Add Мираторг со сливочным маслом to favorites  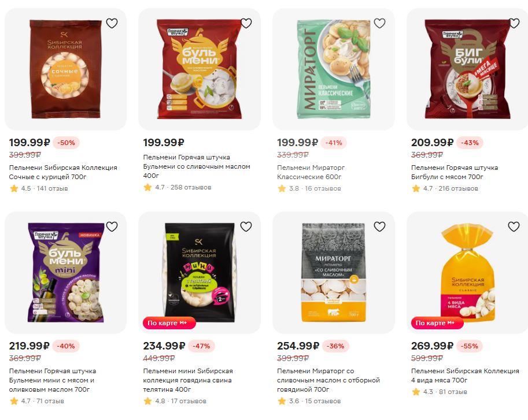(380, 226)
